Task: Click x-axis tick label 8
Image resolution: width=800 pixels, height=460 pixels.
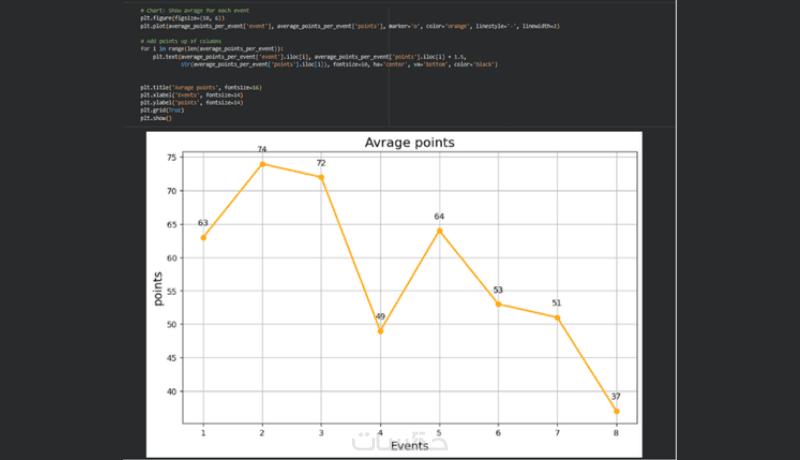Action: pos(616,431)
